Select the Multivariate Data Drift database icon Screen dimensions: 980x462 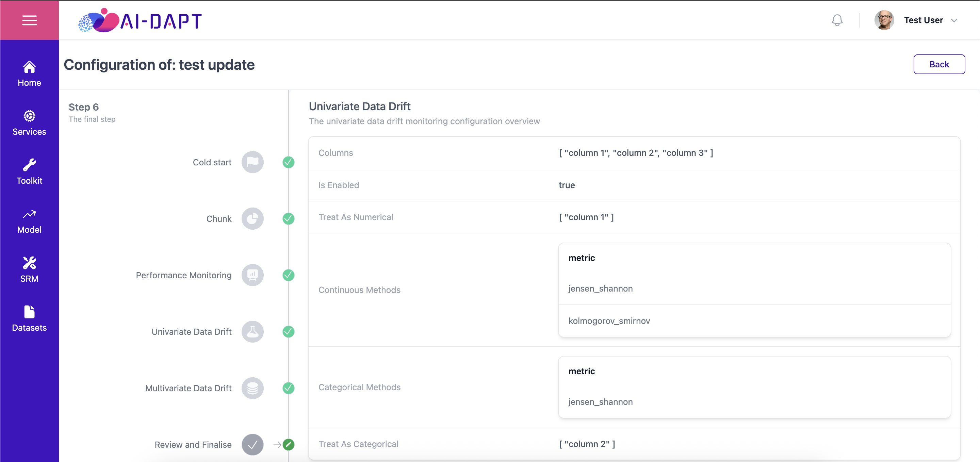coord(252,388)
